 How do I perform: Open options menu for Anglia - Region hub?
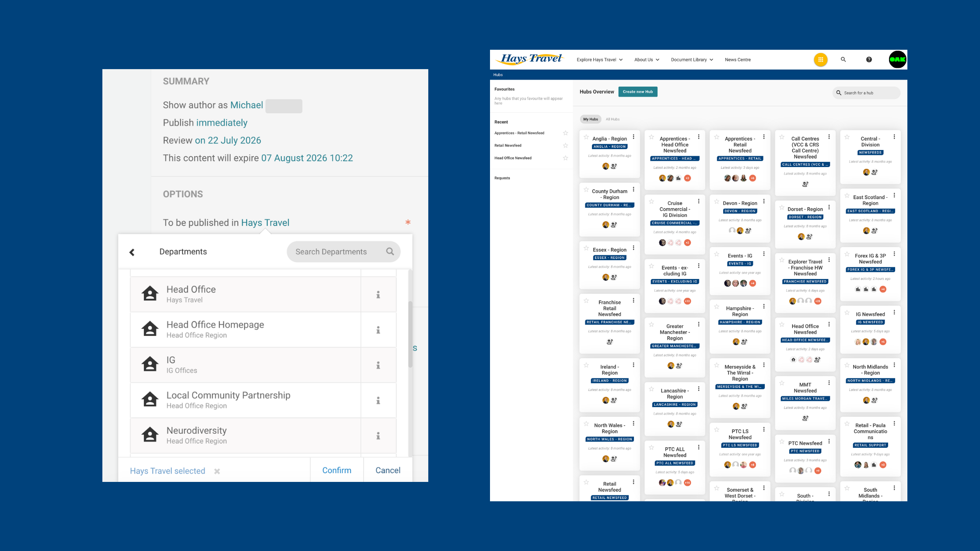click(633, 137)
